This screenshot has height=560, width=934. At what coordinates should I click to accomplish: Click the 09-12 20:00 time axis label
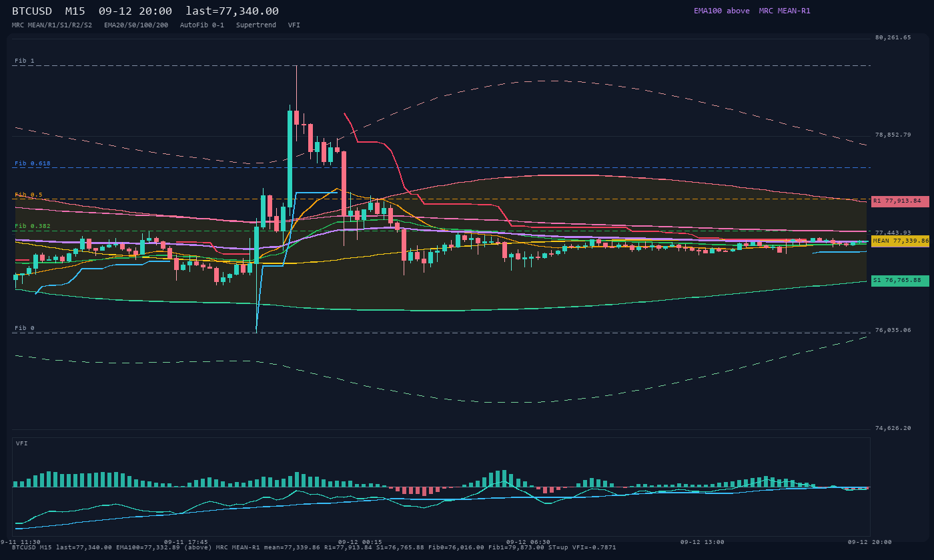(870, 542)
